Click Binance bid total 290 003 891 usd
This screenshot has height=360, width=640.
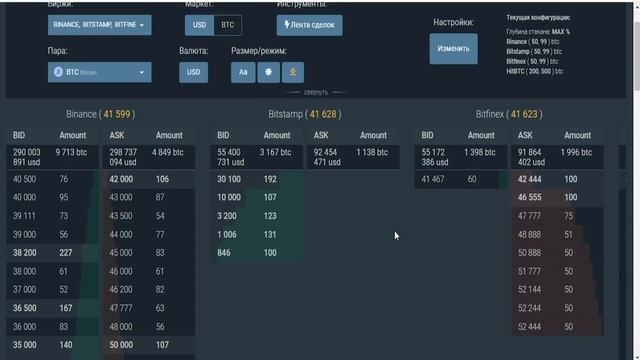pyautogui.click(x=27, y=157)
